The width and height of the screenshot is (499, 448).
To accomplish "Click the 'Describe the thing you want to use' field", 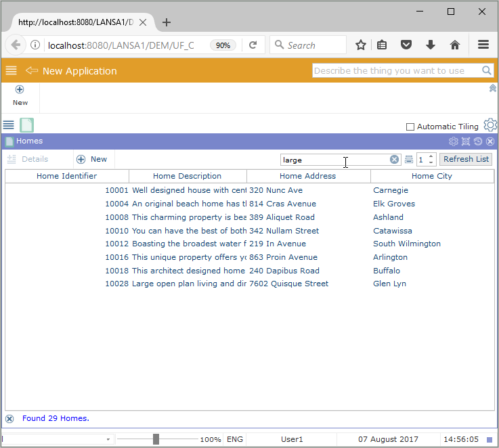I will point(396,70).
